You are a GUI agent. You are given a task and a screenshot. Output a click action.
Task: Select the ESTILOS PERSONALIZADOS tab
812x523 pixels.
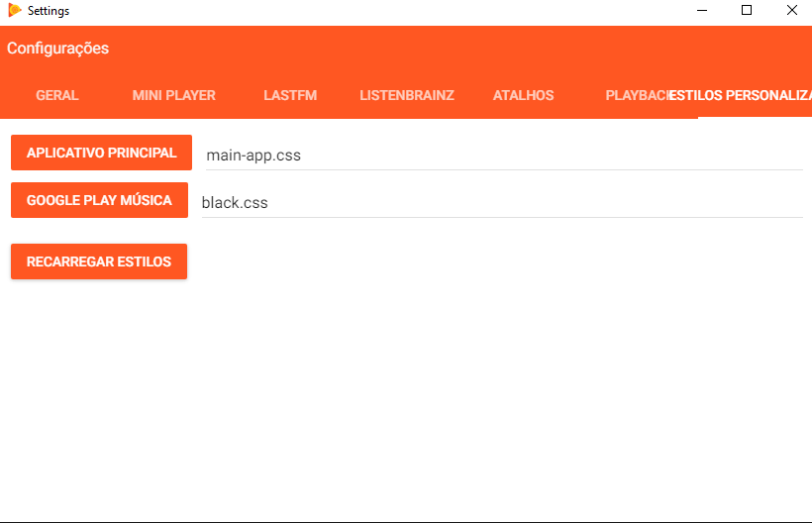741,95
